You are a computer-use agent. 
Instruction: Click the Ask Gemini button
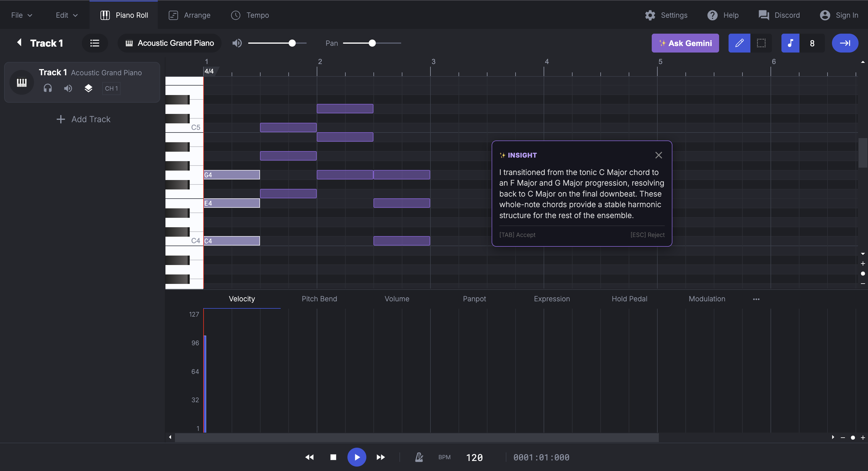click(x=685, y=43)
